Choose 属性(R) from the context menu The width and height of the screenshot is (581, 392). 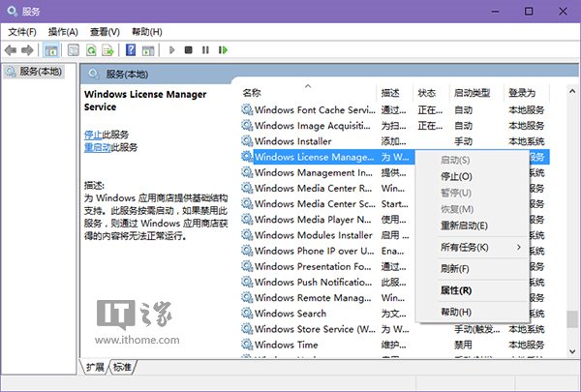pos(456,290)
